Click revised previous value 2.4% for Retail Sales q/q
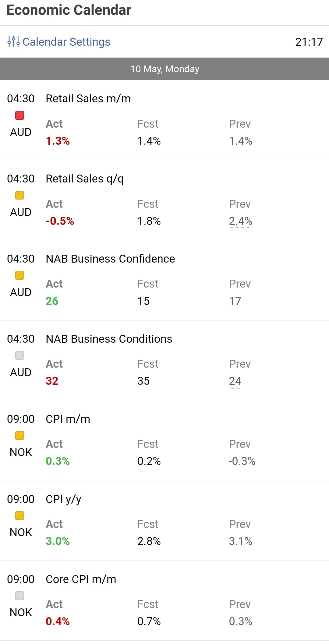The width and height of the screenshot is (329, 644). 240,221
